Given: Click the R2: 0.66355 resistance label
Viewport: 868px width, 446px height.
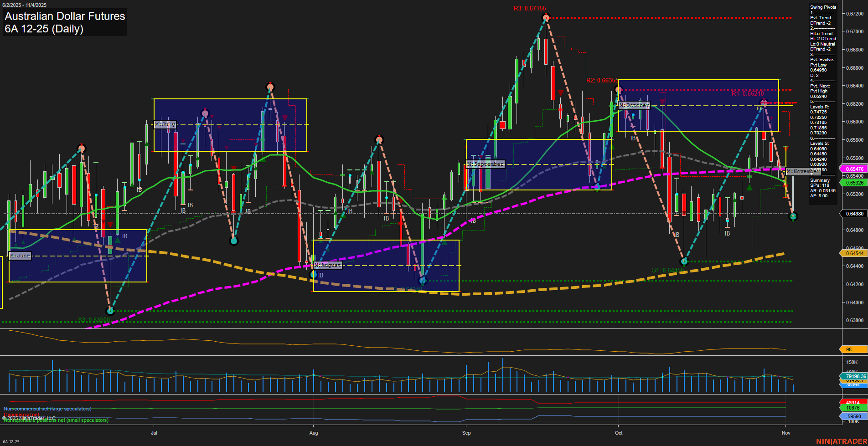Looking at the screenshot, I should coord(602,81).
